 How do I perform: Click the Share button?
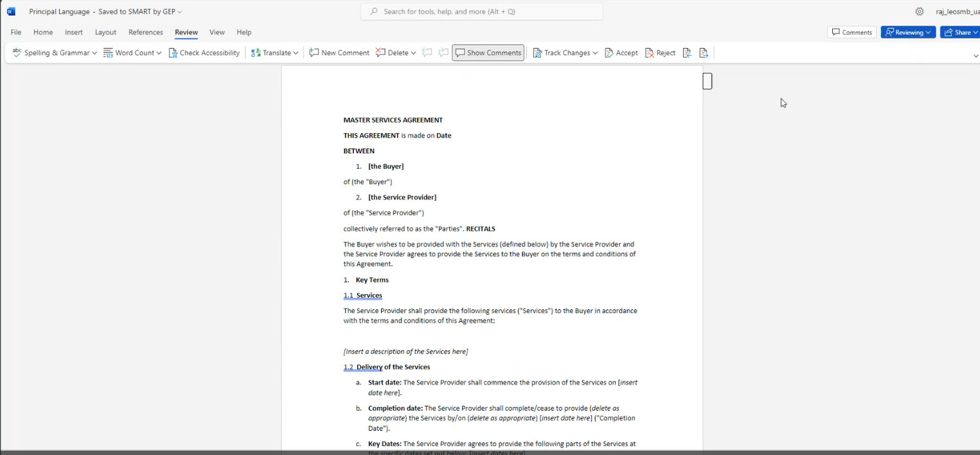[959, 32]
